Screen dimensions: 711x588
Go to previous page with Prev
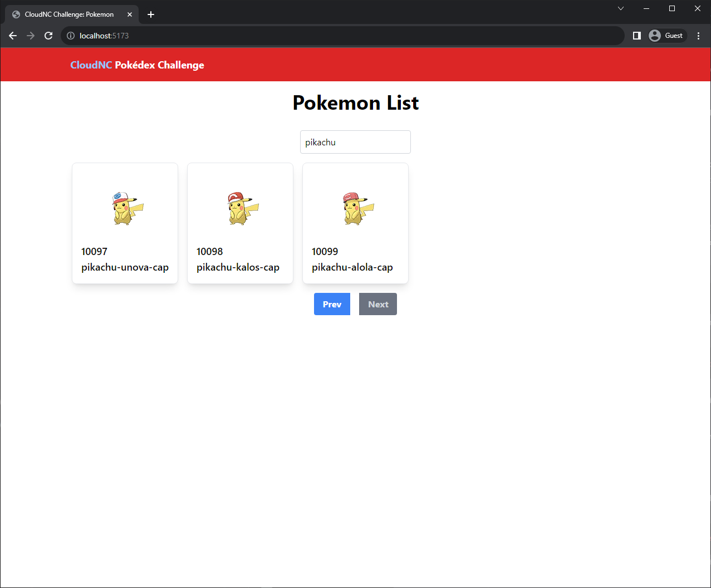pos(332,304)
